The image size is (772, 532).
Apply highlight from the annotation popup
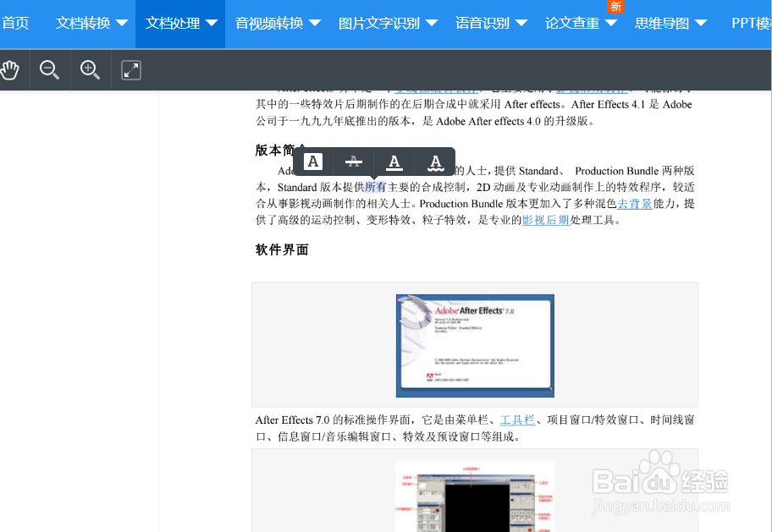(312, 162)
